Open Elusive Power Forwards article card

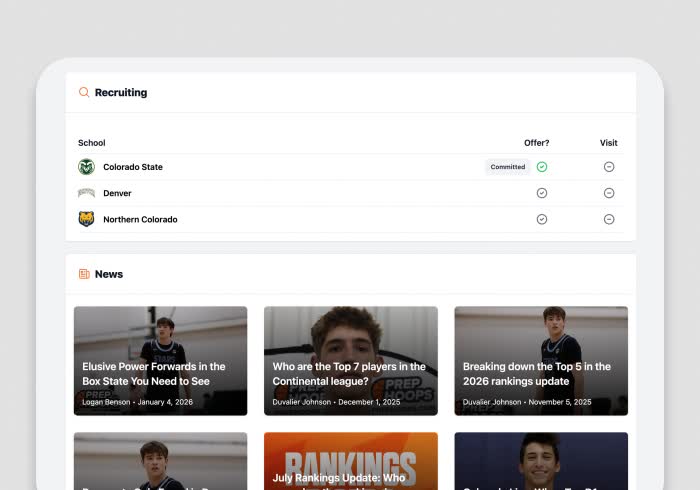click(x=160, y=361)
